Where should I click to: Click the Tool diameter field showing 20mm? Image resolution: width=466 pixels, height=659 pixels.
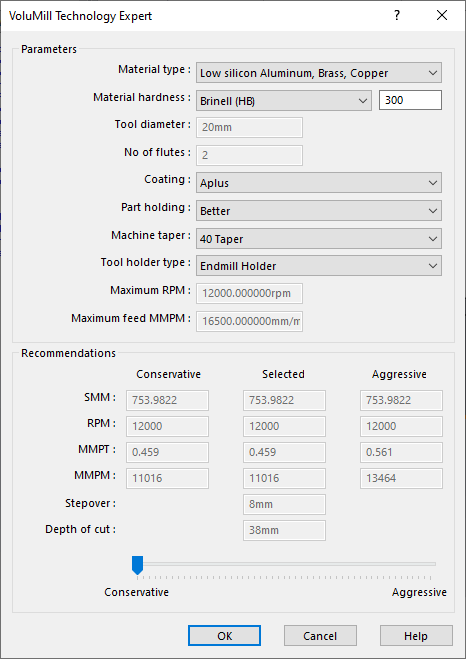click(x=249, y=127)
